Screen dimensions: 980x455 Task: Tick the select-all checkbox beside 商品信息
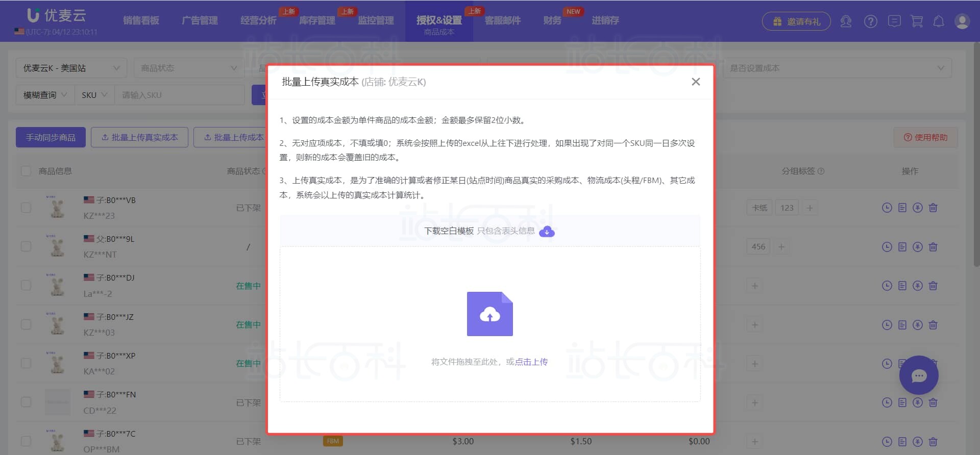point(26,171)
